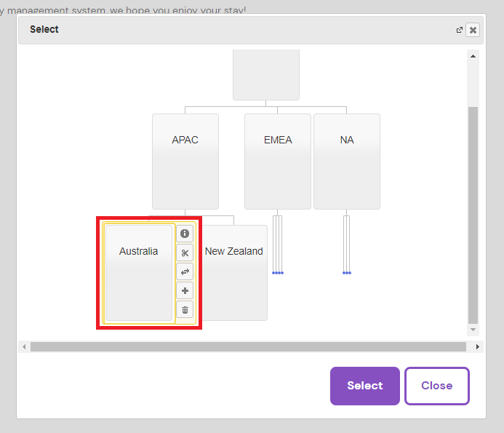
Task: Click the horizontal scrollbar right arrow
Action: (477, 347)
